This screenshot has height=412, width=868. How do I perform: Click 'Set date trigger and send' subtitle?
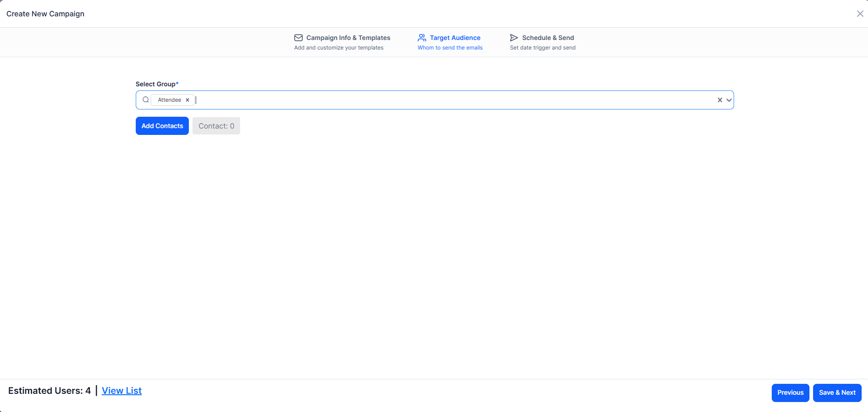click(x=542, y=48)
